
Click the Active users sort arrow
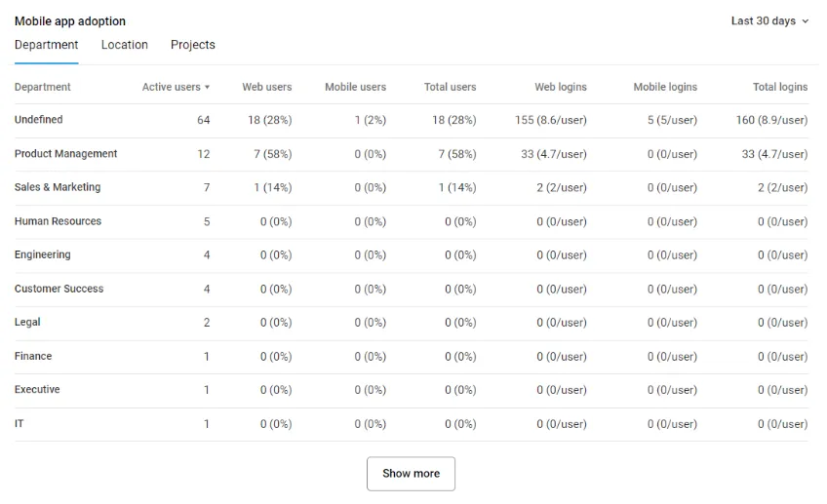(207, 88)
